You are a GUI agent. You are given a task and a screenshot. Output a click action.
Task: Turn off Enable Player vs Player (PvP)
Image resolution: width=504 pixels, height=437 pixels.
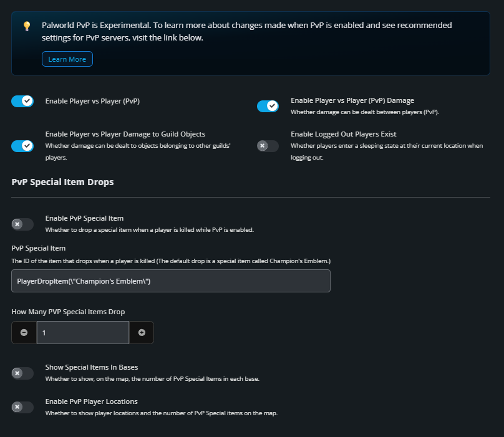[x=22, y=100]
